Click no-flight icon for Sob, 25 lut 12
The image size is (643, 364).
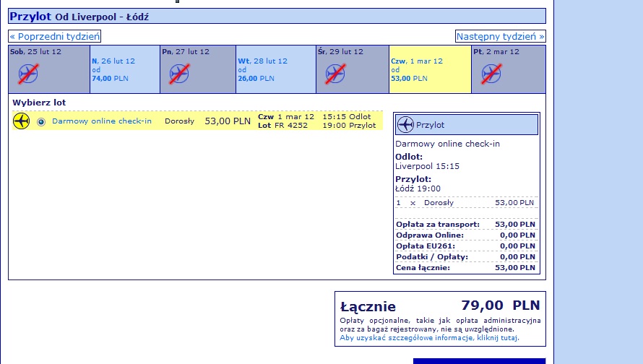[28, 74]
